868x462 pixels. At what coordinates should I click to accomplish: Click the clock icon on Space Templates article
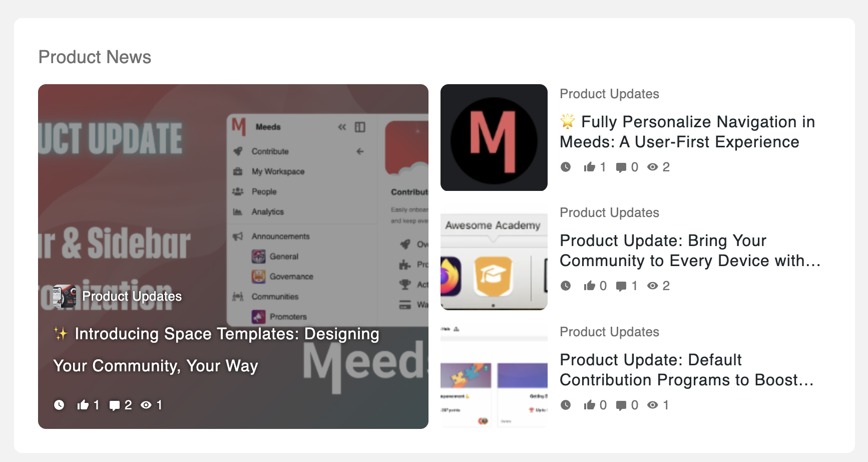[59, 405]
